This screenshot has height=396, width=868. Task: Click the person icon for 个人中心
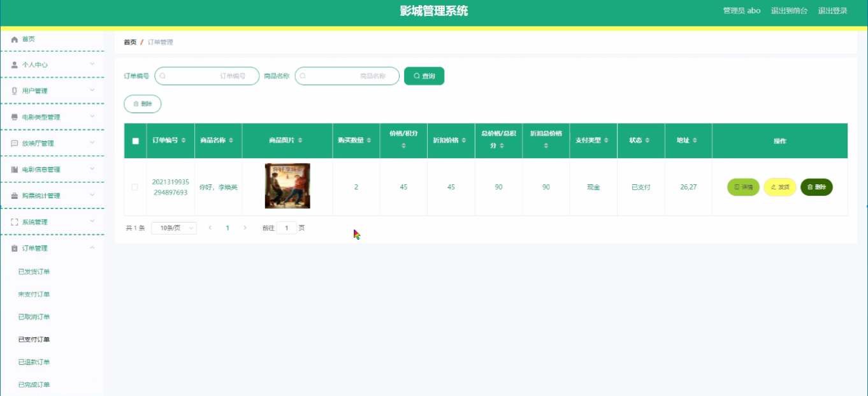15,65
